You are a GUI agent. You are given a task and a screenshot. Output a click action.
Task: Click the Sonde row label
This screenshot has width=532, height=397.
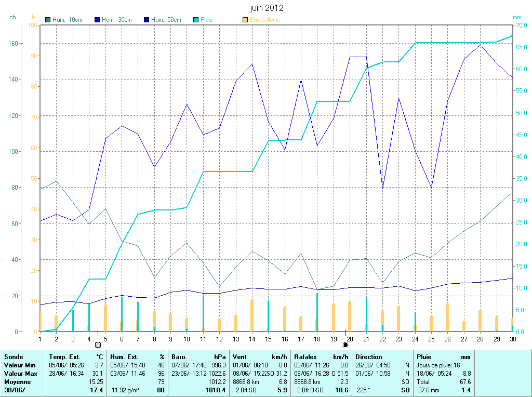coord(13,357)
